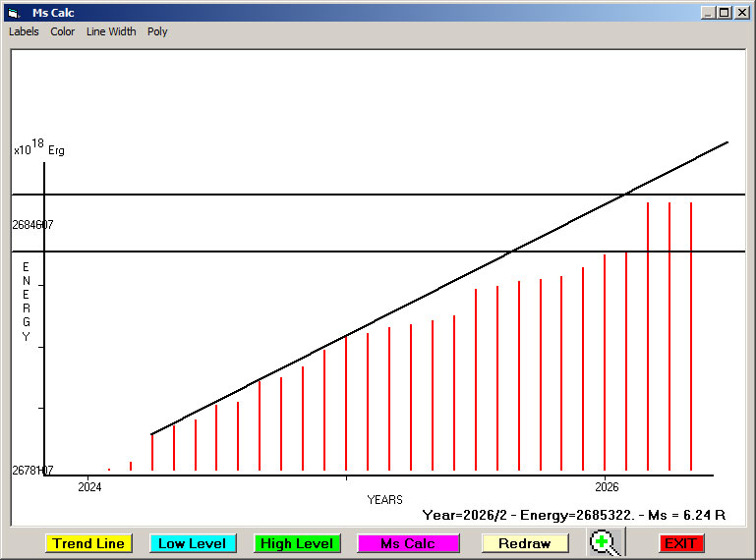Click the magnifier zoom-in icon
Image resolution: width=756 pixels, height=560 pixels.
[606, 542]
